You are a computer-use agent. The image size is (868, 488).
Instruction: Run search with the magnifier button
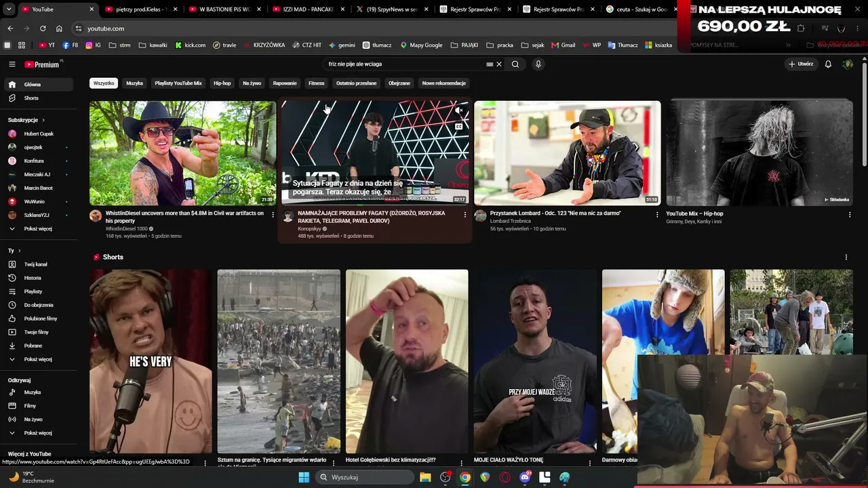pos(515,64)
